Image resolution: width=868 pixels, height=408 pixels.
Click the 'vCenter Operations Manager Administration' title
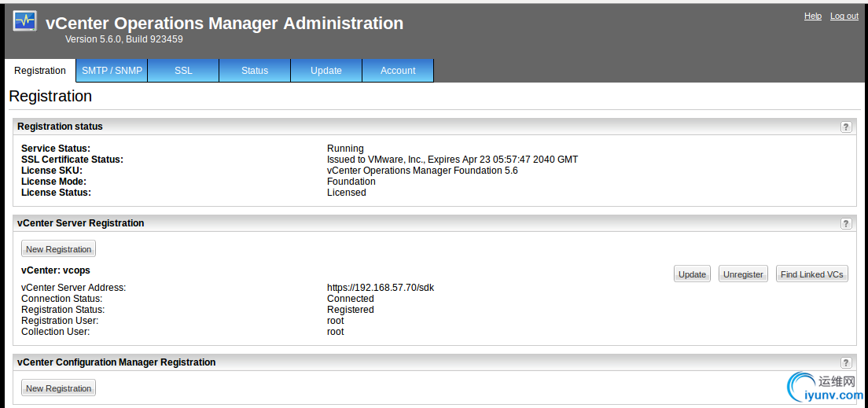[224, 23]
